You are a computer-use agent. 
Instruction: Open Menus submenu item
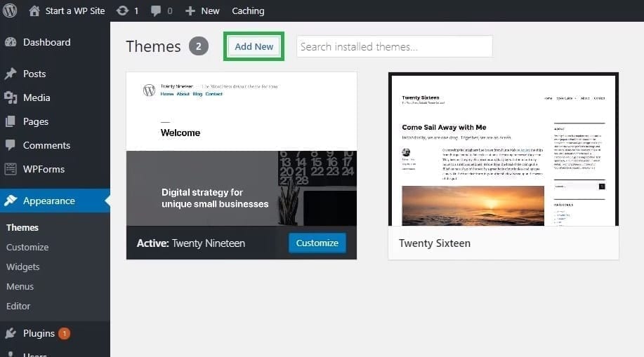click(20, 286)
